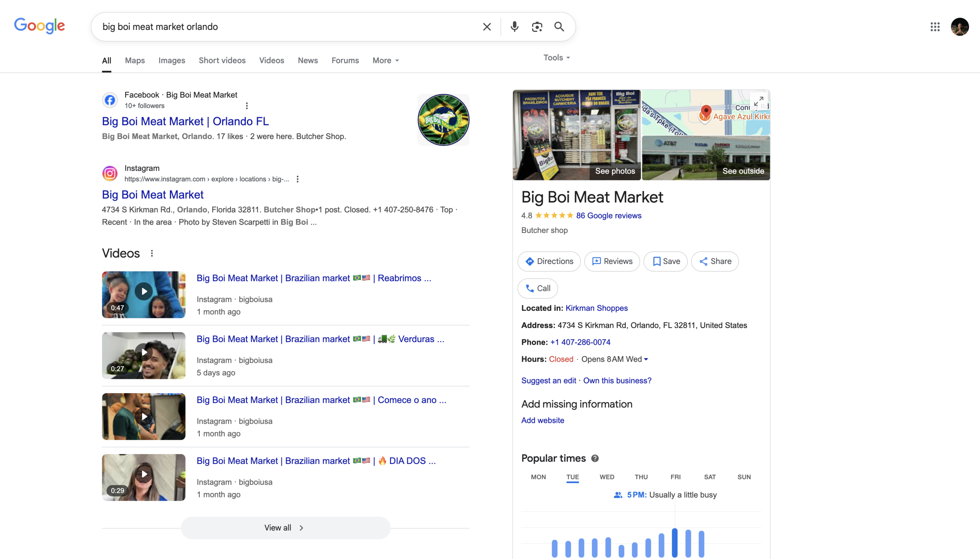Viewport: 980px width, 559px height.
Task: Click phone number +1 407-286-0074
Action: [x=580, y=342]
